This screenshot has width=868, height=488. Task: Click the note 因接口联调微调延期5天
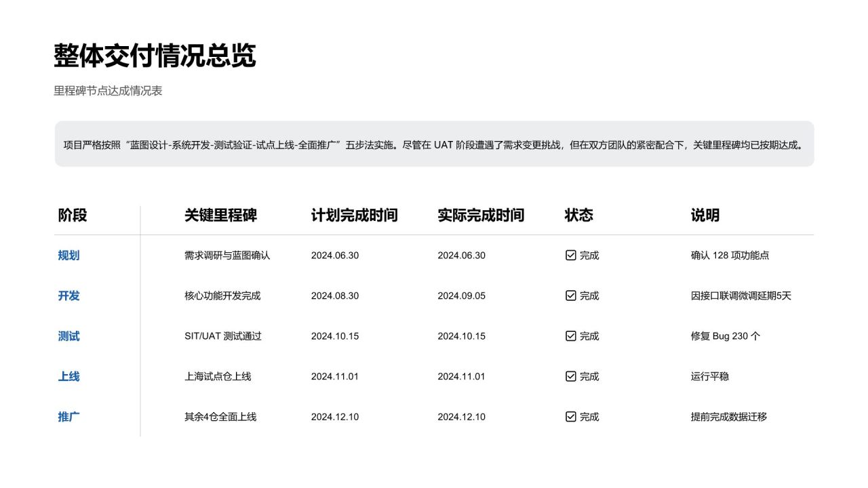pyautogui.click(x=741, y=296)
